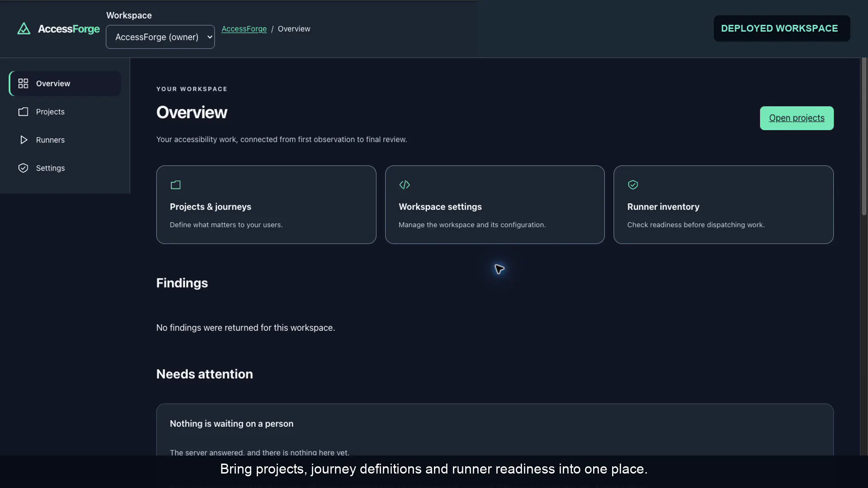Open the Projects & journeys card
Image resolution: width=868 pixels, height=488 pixels.
tap(266, 205)
